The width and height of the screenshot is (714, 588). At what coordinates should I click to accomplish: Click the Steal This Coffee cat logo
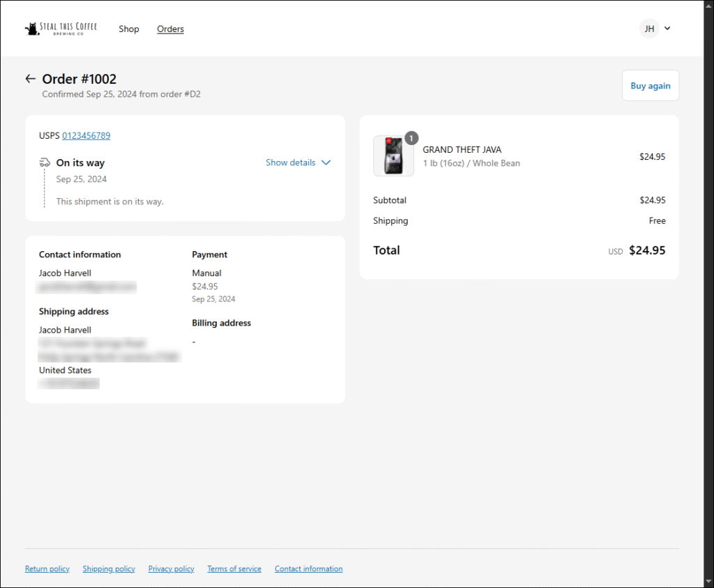pos(31,29)
